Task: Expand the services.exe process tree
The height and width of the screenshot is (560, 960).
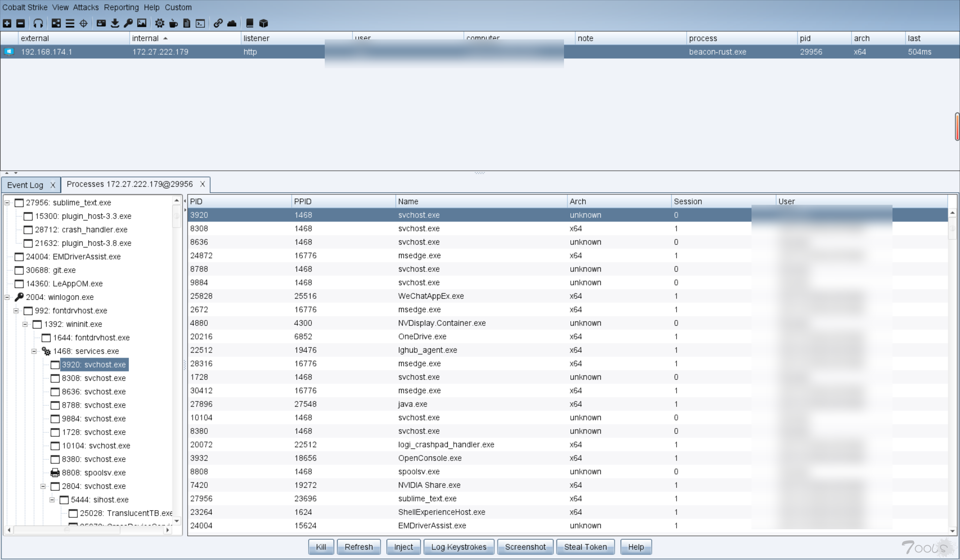Action: (33, 351)
